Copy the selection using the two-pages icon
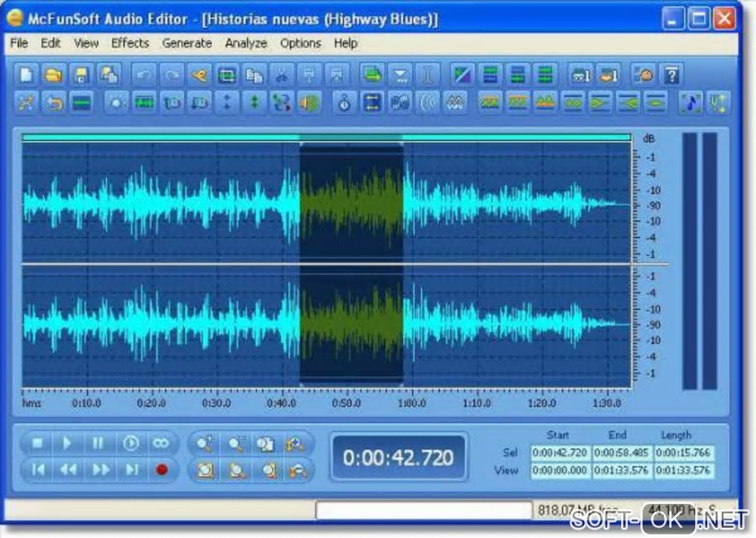Image resolution: width=756 pixels, height=538 pixels. point(254,75)
